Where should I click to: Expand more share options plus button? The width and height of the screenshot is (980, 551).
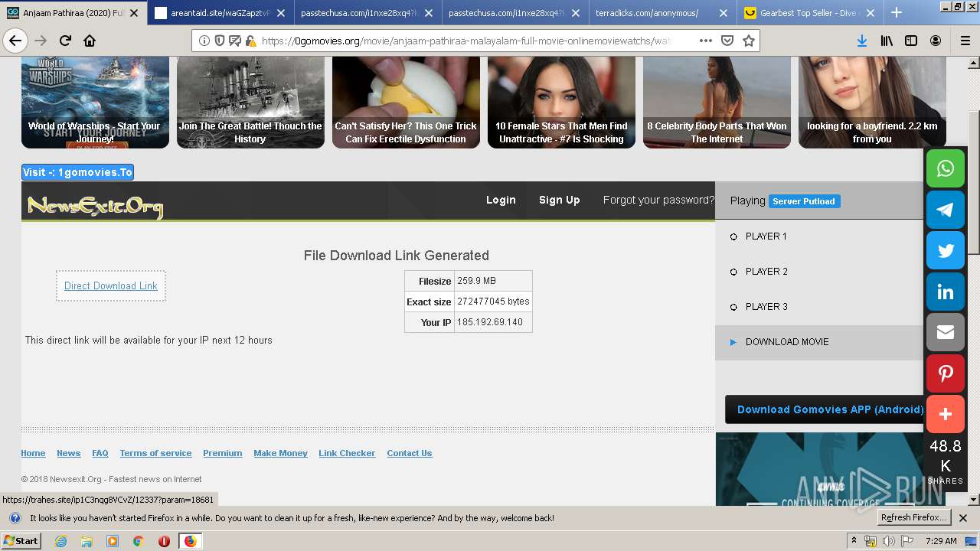[946, 414]
